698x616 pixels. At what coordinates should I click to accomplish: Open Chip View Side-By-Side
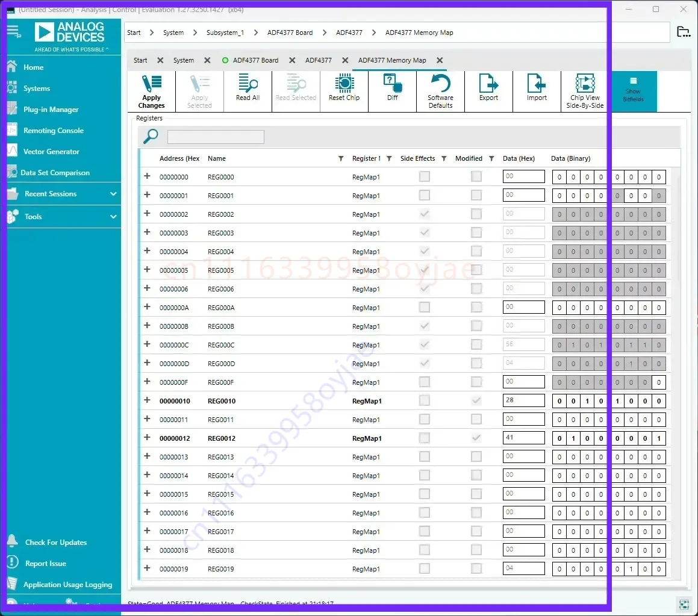tap(585, 92)
